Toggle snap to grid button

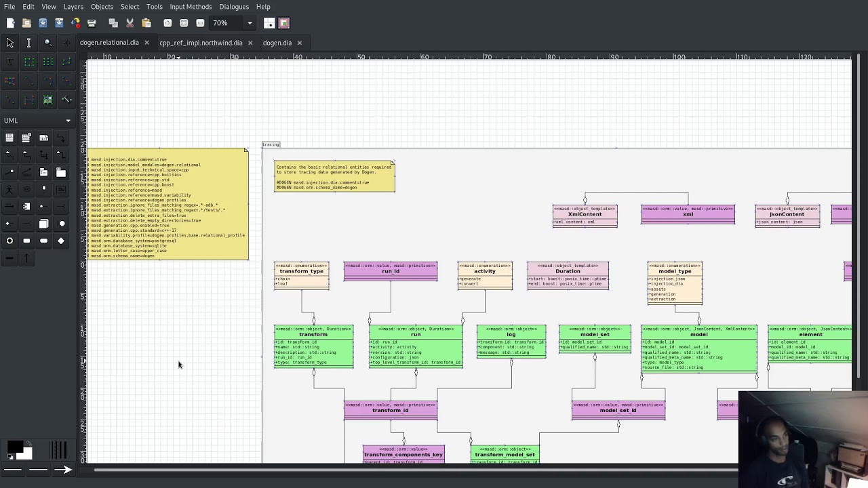click(x=269, y=23)
